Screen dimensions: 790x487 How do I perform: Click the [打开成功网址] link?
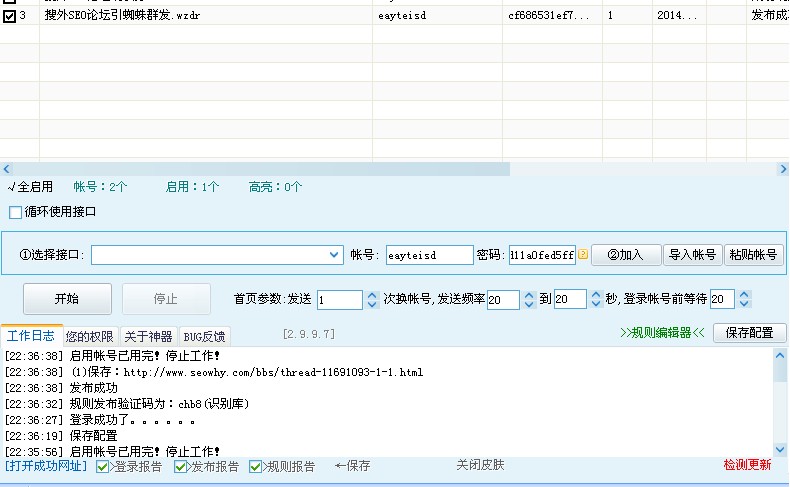click(46, 466)
